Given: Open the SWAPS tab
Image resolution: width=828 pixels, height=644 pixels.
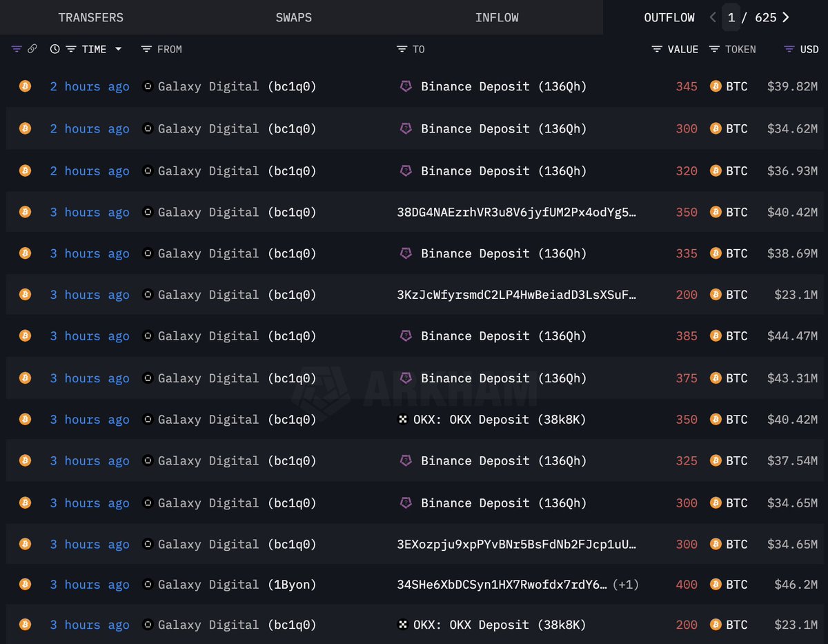Looking at the screenshot, I should (x=294, y=17).
